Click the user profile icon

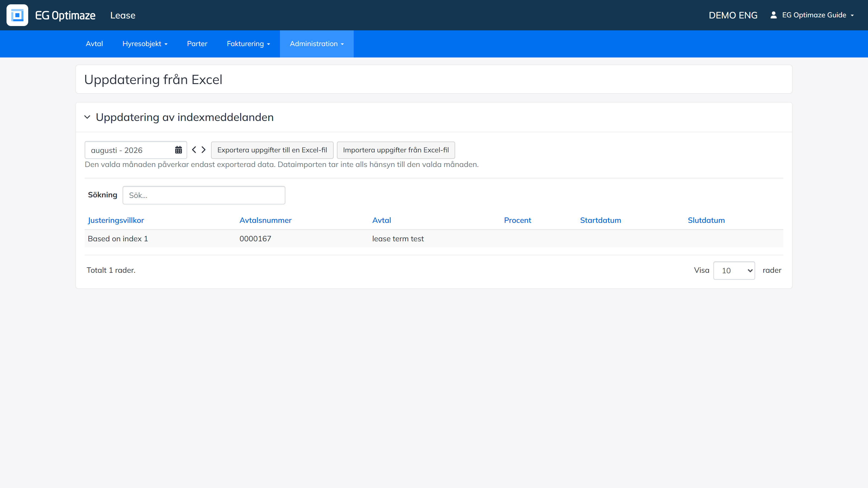(774, 15)
